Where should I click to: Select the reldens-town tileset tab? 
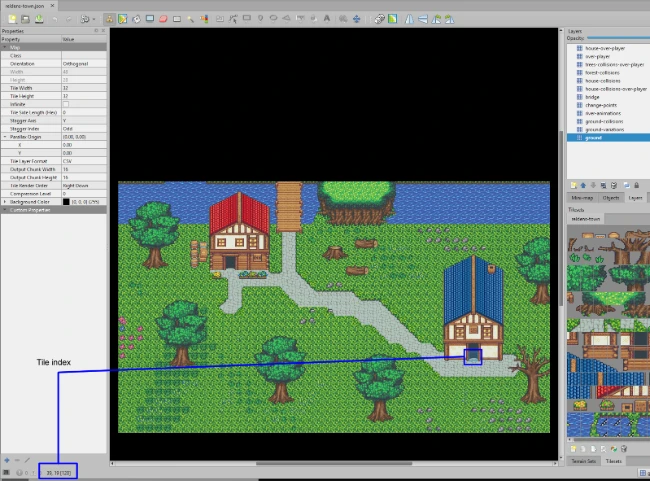tap(586, 219)
